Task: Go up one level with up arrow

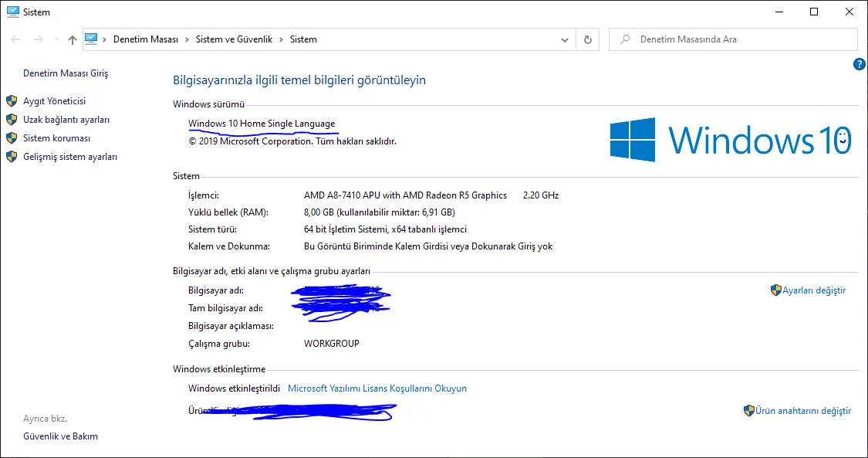Action: (x=73, y=39)
